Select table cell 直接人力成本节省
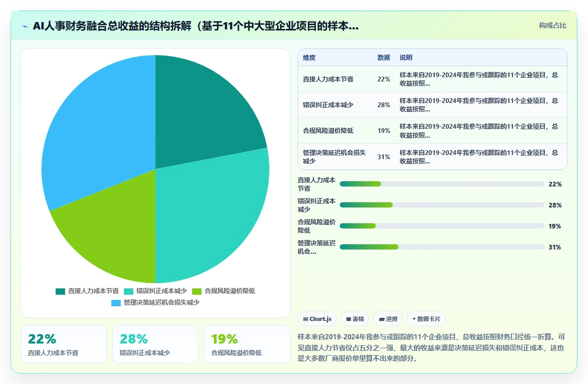The height and width of the screenshot is (384, 588). 328,79
